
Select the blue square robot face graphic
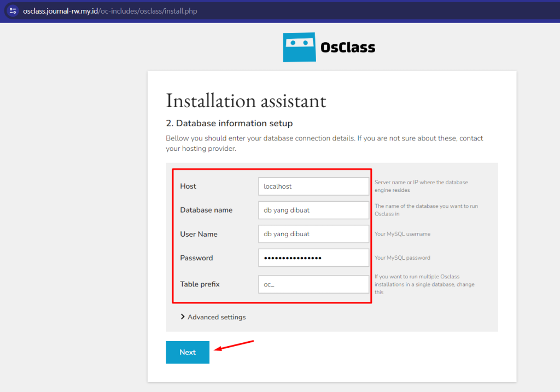click(299, 47)
